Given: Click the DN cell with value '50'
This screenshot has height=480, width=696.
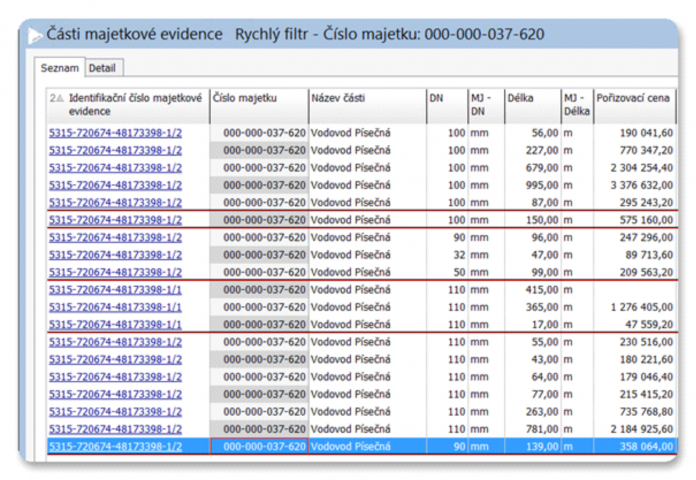Looking at the screenshot, I should pyautogui.click(x=447, y=272).
